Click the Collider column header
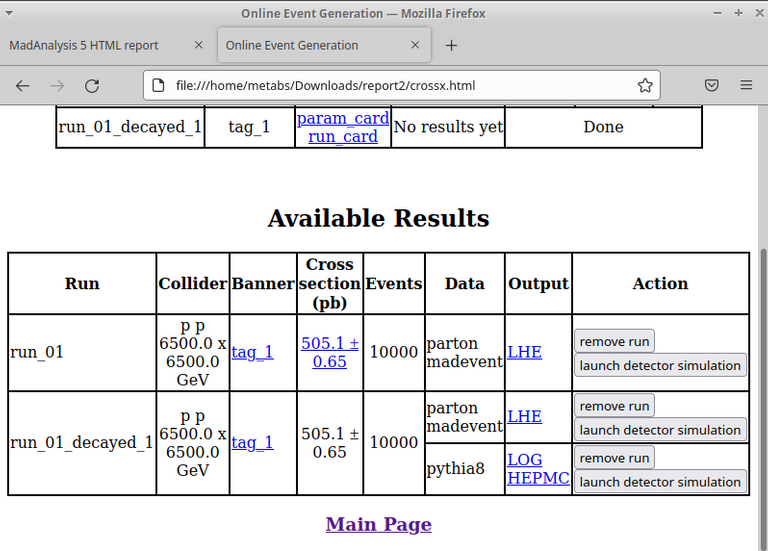Screen dimensions: 768x551 pyautogui.click(x=192, y=284)
